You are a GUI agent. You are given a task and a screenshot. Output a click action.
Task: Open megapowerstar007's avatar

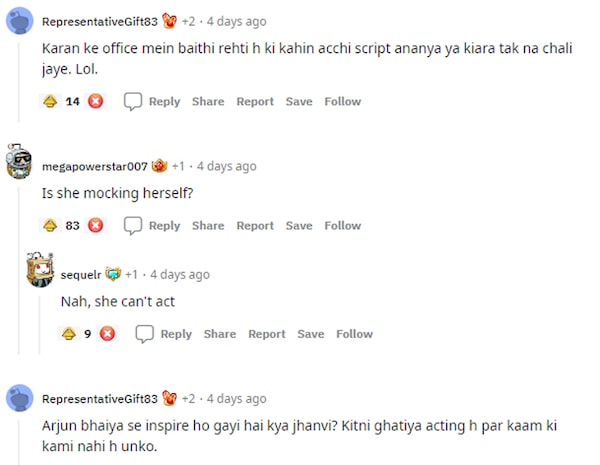point(20,162)
